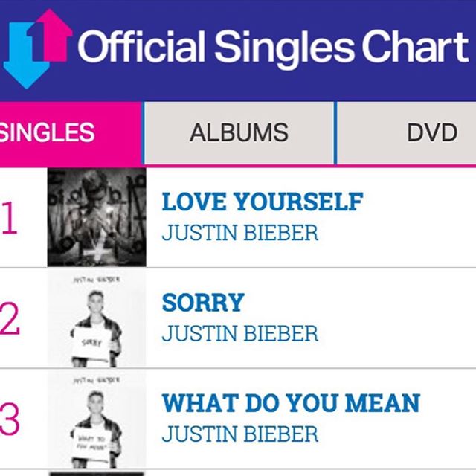Screen dimensions: 476x476
Task: Switch to the Singles tab
Action: [71, 134]
